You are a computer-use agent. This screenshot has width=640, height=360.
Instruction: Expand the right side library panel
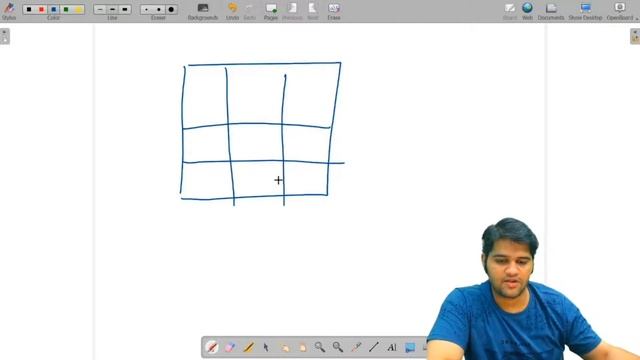click(635, 36)
